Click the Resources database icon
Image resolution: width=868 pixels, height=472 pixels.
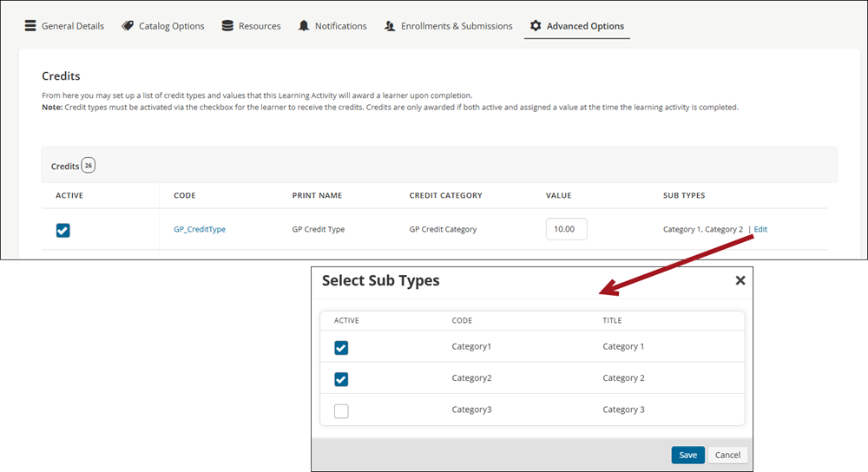coord(227,25)
